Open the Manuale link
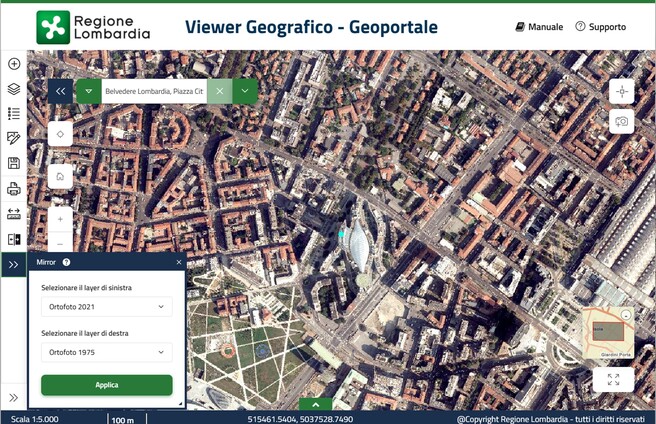The height and width of the screenshot is (424, 656). 539,27
